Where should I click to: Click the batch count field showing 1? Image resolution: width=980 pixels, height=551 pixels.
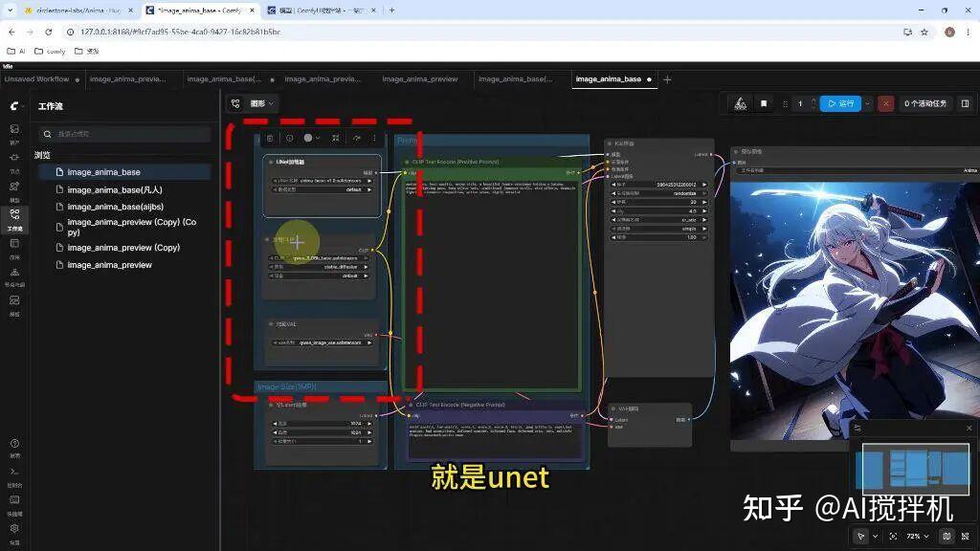800,103
